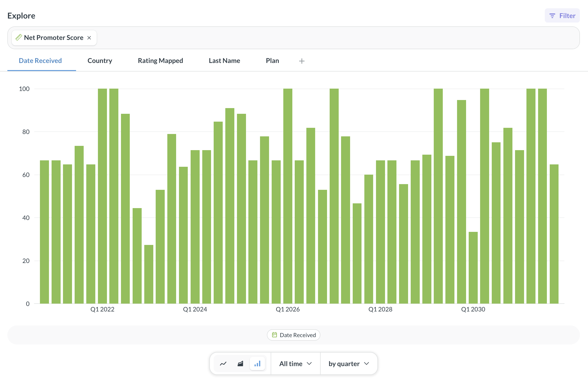Click empty area in metric search bar

[x=321, y=38]
